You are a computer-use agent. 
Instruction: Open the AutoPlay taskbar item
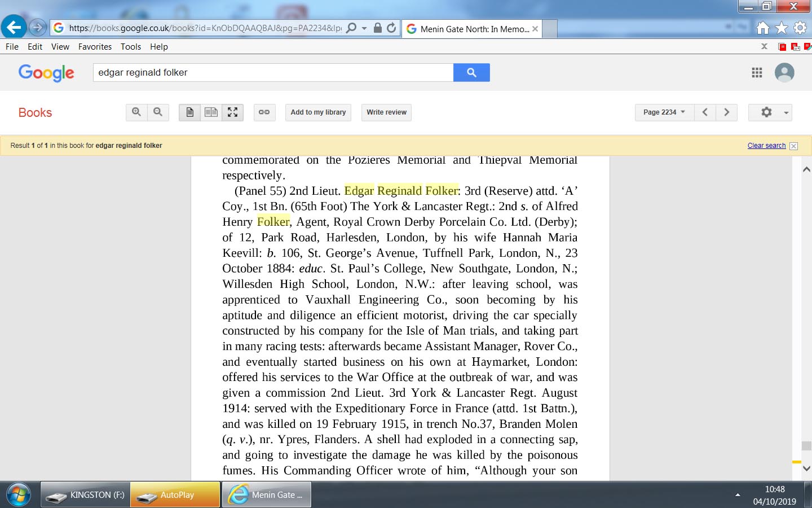click(x=175, y=495)
